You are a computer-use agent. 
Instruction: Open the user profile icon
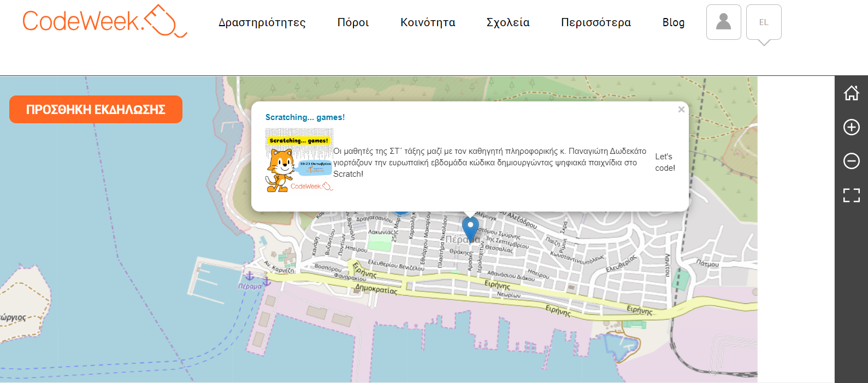click(x=723, y=22)
